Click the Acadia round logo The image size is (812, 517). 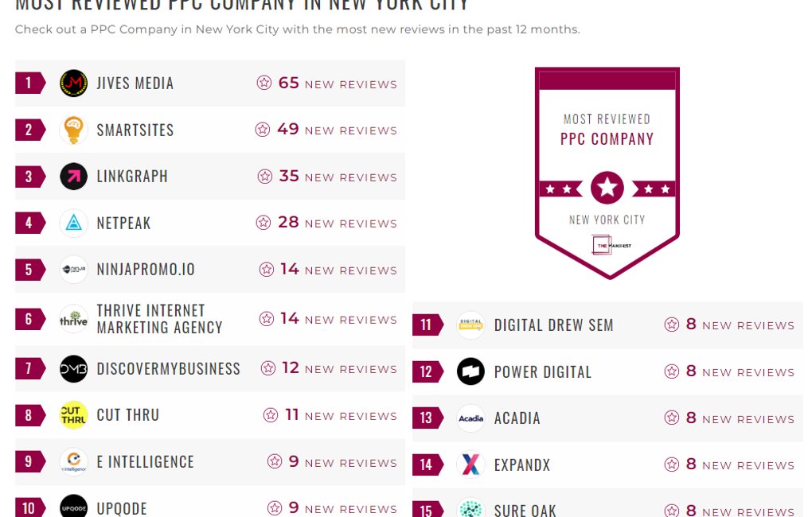470,418
